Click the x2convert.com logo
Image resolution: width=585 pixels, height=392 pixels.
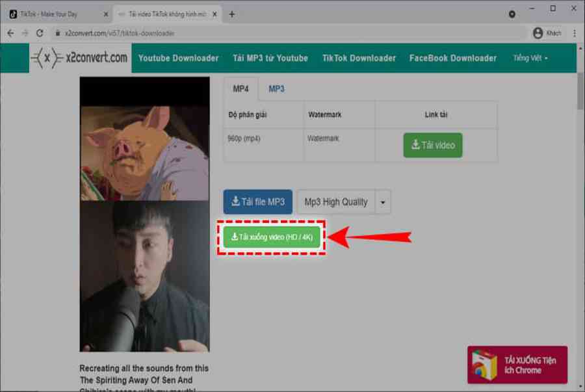pos(80,58)
